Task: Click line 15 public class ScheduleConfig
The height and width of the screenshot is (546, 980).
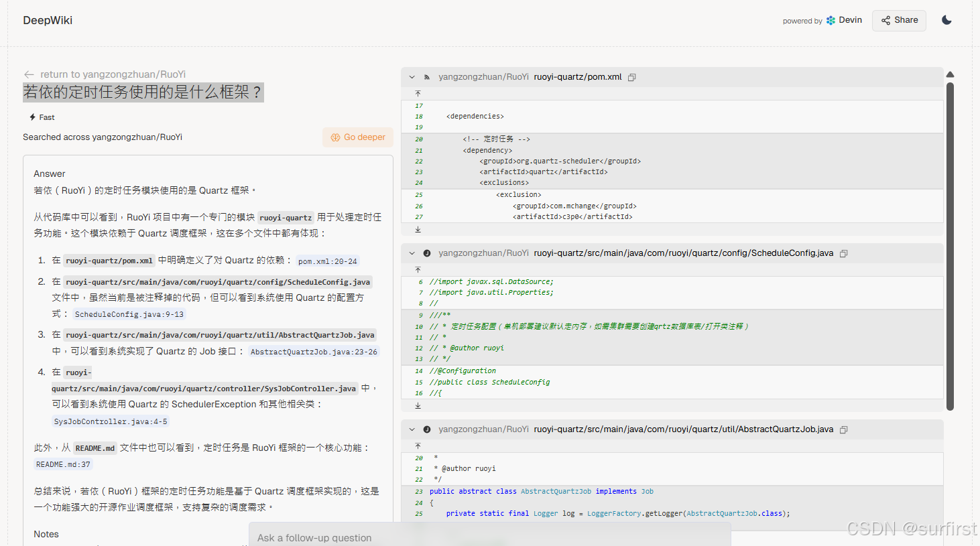Action: click(489, 383)
